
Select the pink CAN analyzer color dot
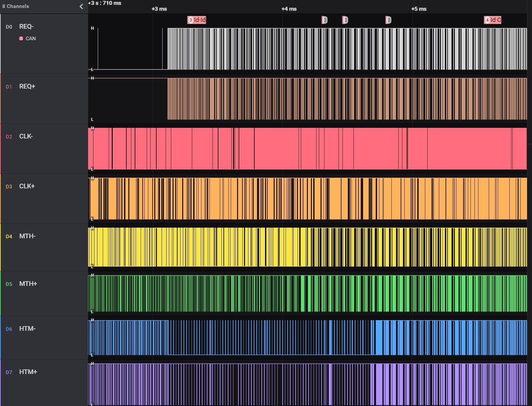pyautogui.click(x=21, y=39)
